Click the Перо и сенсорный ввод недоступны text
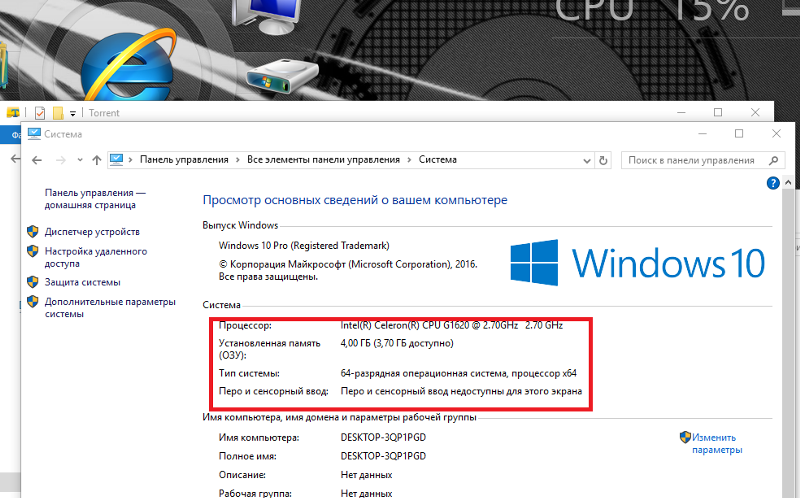This screenshot has height=498, width=800. click(x=461, y=391)
